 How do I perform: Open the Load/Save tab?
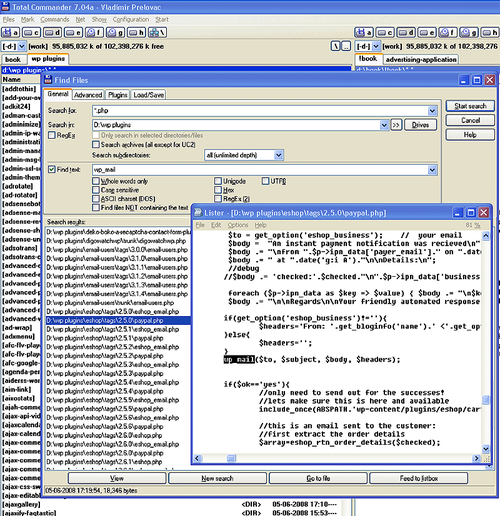[x=148, y=95]
